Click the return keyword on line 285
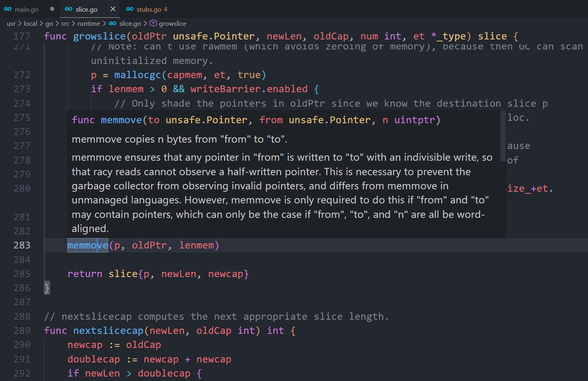This screenshot has height=381, width=588. pyautogui.click(x=85, y=274)
